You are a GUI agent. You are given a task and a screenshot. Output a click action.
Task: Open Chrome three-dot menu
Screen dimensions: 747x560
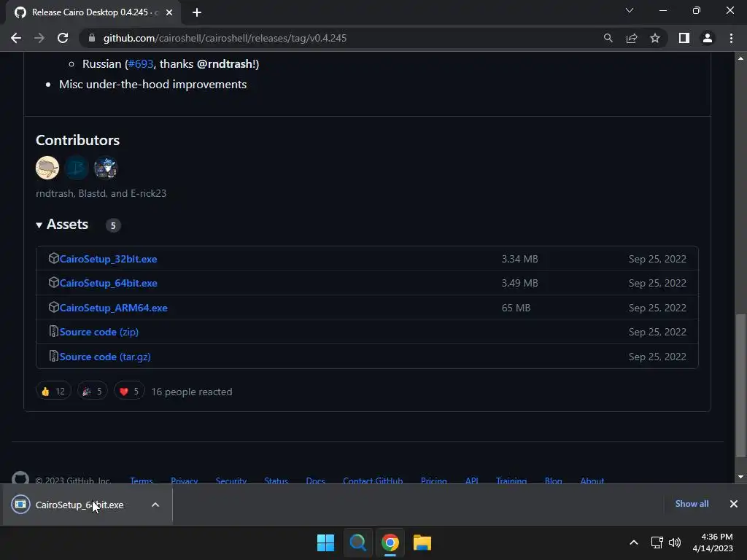coord(731,38)
